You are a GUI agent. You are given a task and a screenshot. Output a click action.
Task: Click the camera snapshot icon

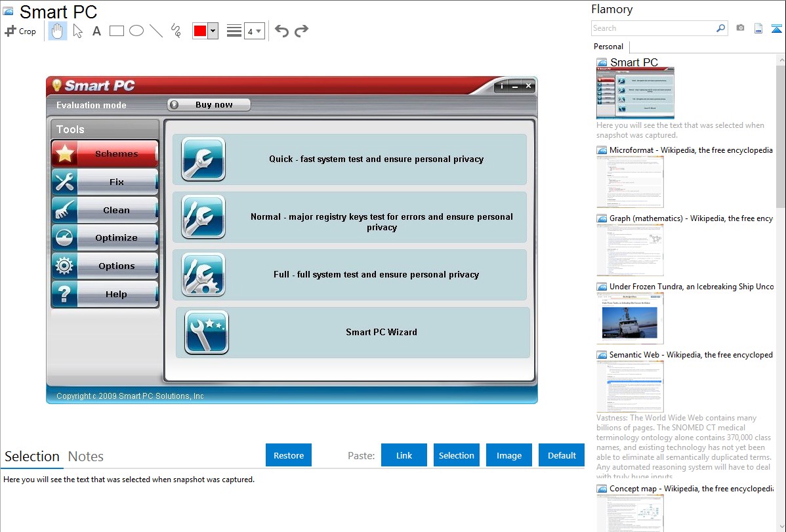tap(740, 28)
